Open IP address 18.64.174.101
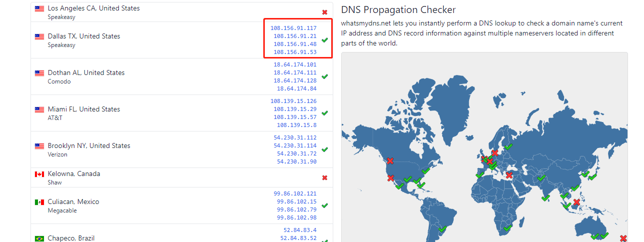 [x=295, y=64]
